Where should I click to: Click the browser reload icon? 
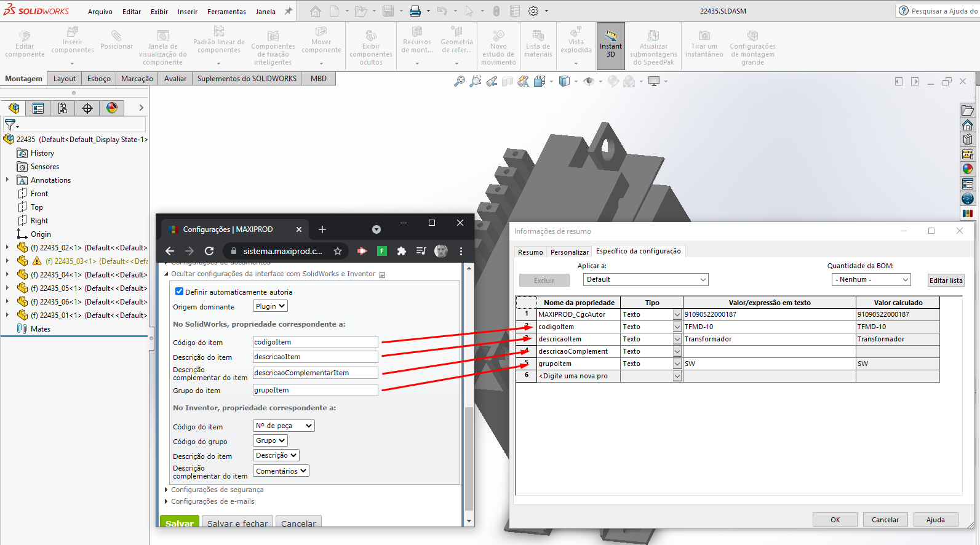point(209,251)
